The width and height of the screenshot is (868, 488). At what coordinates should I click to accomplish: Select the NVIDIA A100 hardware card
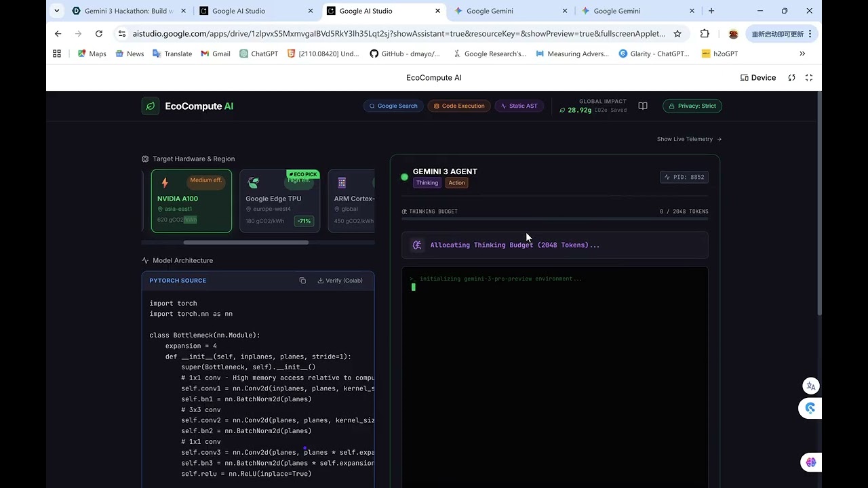pyautogui.click(x=191, y=201)
